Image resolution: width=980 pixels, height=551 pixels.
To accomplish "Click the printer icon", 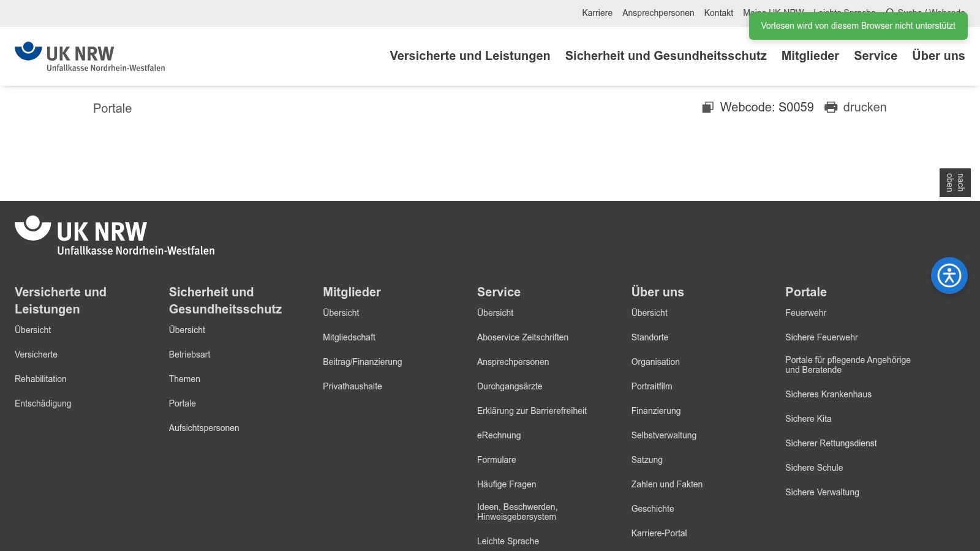I will (831, 107).
